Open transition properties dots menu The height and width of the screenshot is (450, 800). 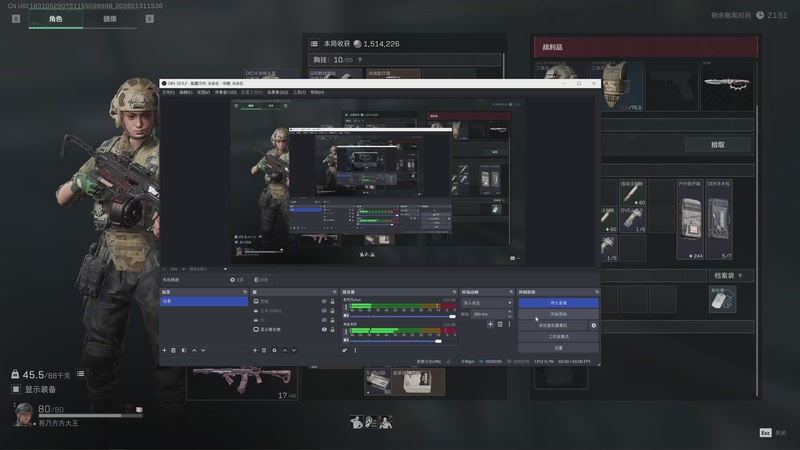[509, 324]
